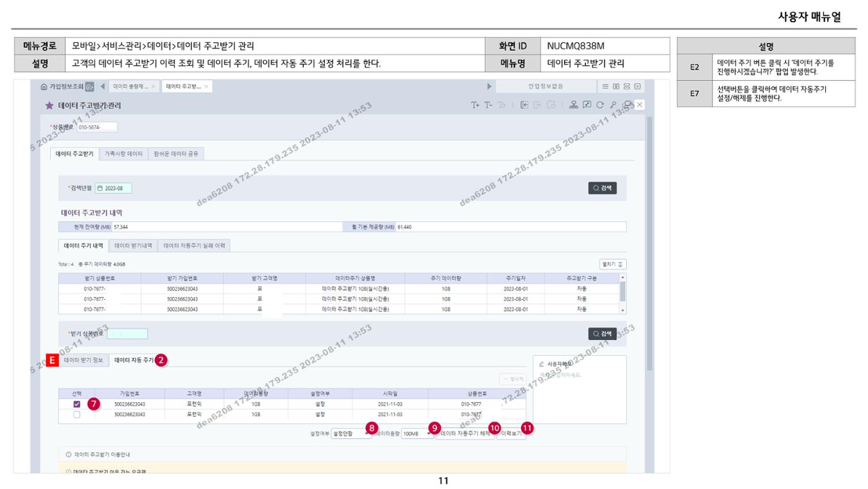Click the gray icon after 가입정보조회
868x489 pixels.
coord(89,86)
